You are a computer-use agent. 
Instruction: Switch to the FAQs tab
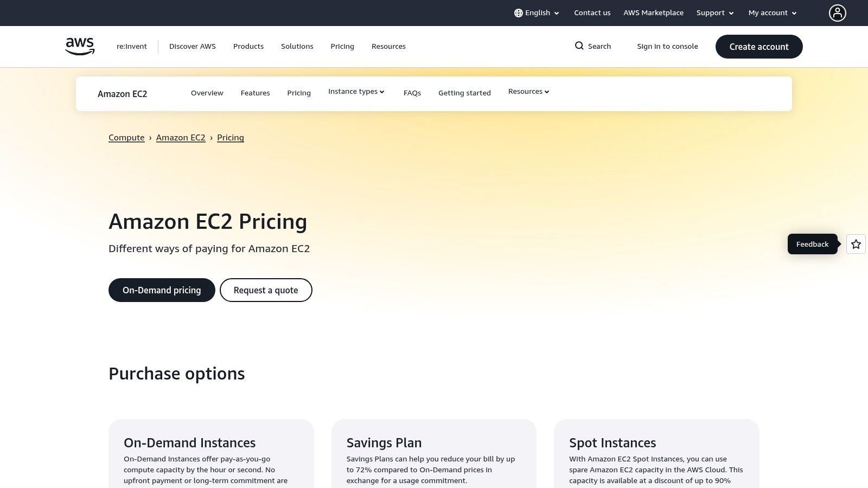pyautogui.click(x=412, y=93)
